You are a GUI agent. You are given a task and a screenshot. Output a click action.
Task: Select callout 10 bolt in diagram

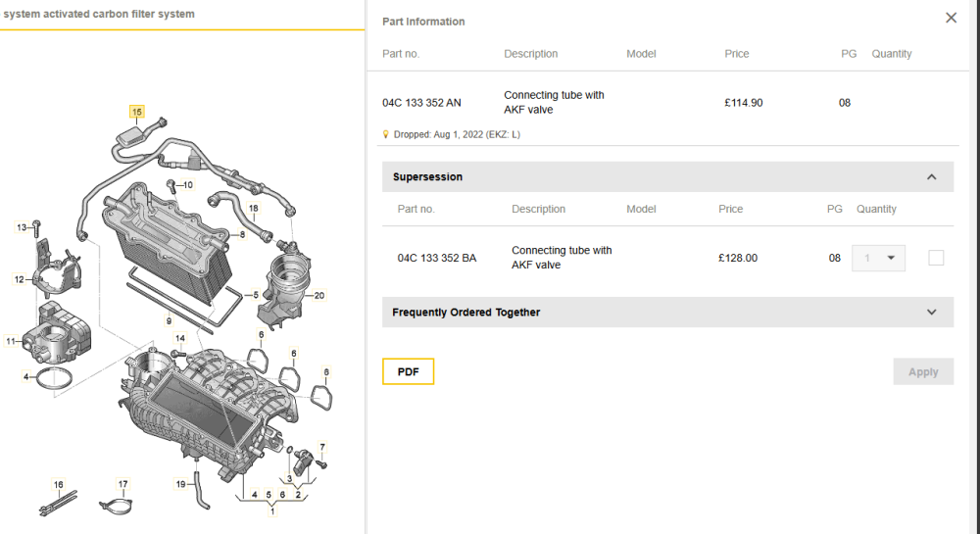click(x=187, y=185)
